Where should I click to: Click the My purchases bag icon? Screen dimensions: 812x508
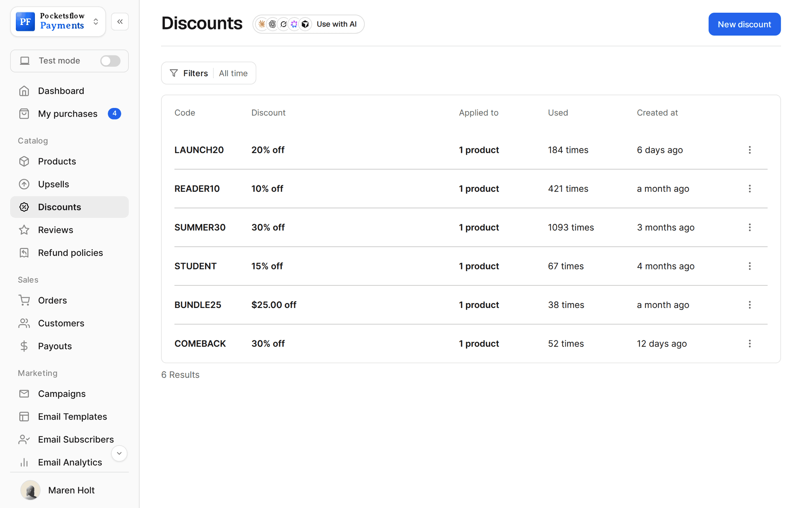coord(24,114)
